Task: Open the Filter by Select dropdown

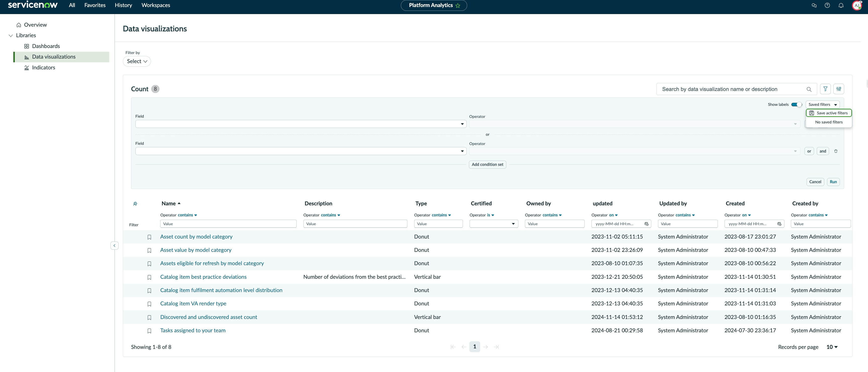Action: (137, 61)
